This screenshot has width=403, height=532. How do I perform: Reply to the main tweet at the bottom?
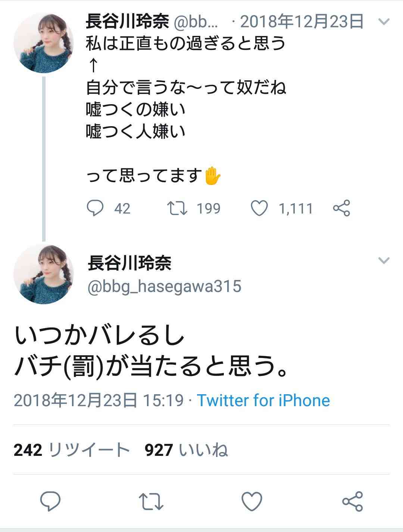tap(50, 501)
